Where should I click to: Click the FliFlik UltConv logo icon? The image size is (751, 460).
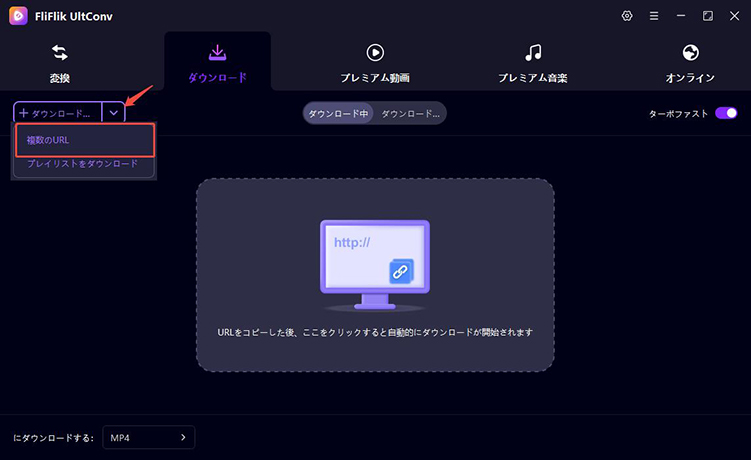click(18, 16)
